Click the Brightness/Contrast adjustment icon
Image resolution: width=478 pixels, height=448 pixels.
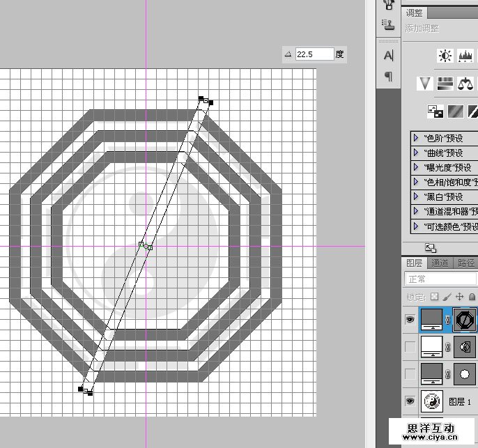tap(445, 56)
